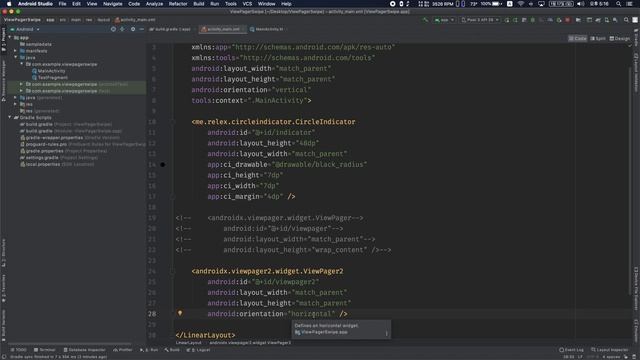Open the Pixel device selector dropdown

[480, 20]
